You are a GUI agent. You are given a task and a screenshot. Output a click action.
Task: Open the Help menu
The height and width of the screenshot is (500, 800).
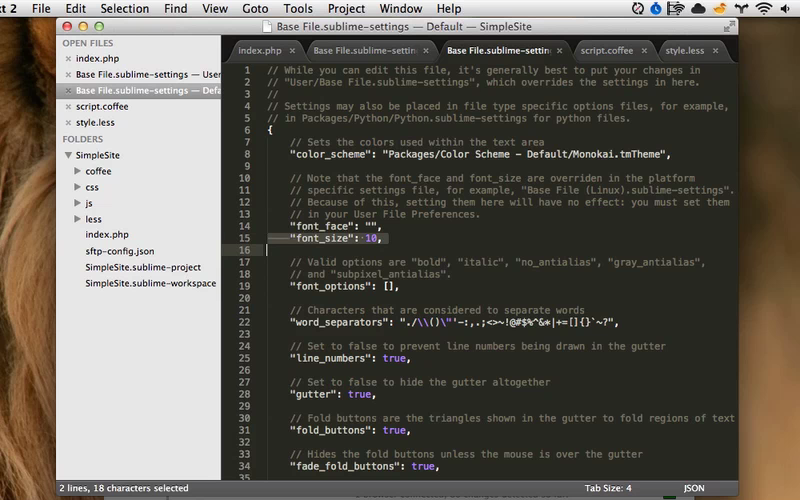pyautogui.click(x=449, y=9)
